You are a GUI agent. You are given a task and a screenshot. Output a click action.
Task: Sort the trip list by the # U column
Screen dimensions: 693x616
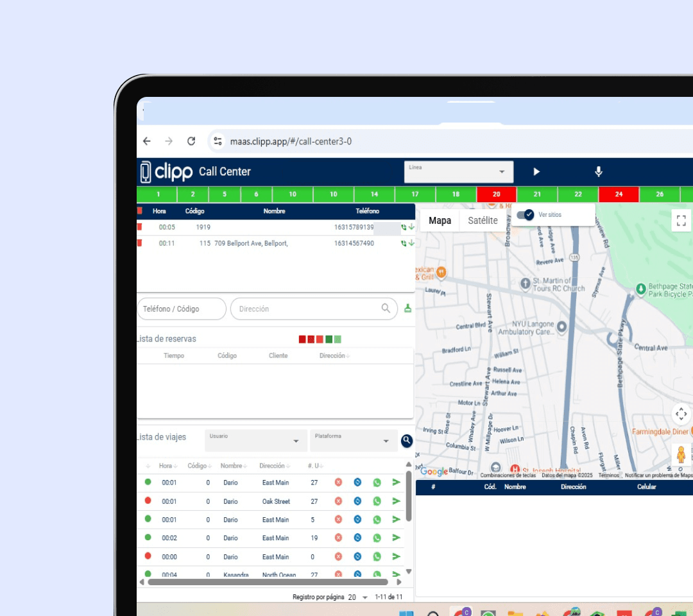click(x=316, y=466)
